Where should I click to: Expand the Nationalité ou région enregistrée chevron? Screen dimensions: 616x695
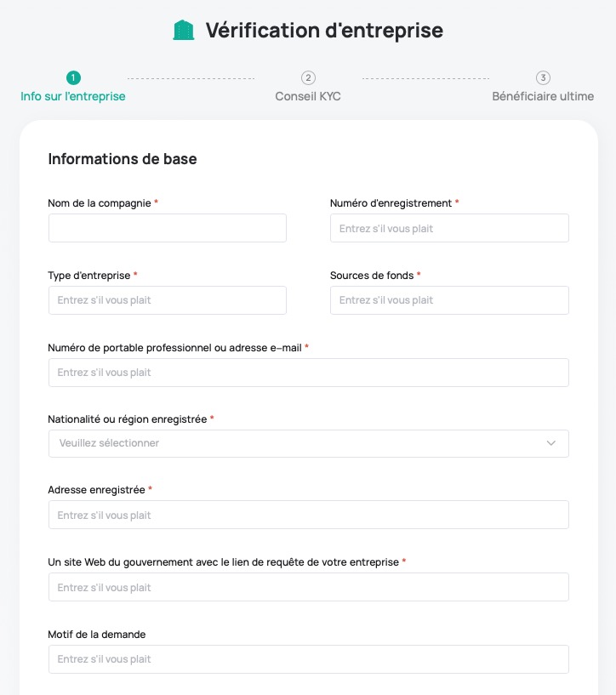pos(550,443)
